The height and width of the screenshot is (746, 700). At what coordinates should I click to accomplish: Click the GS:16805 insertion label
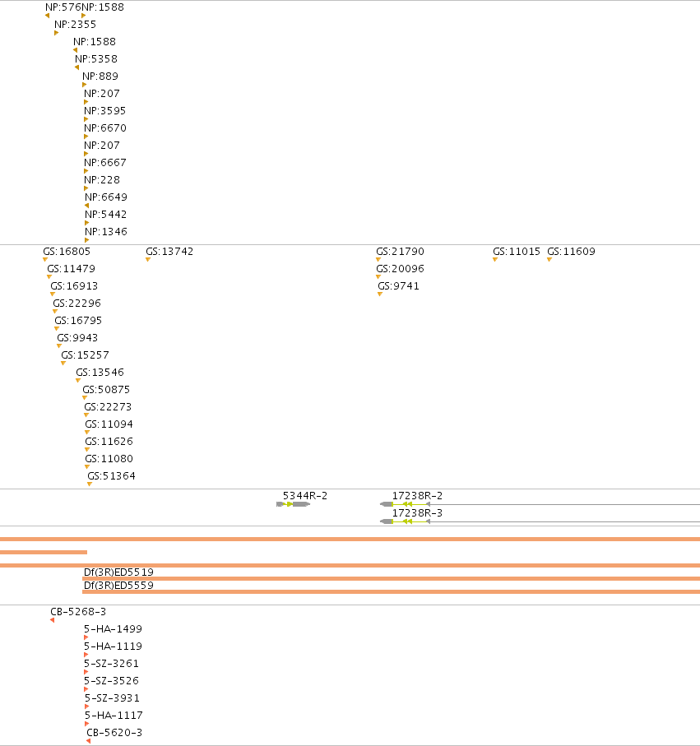[x=67, y=251]
